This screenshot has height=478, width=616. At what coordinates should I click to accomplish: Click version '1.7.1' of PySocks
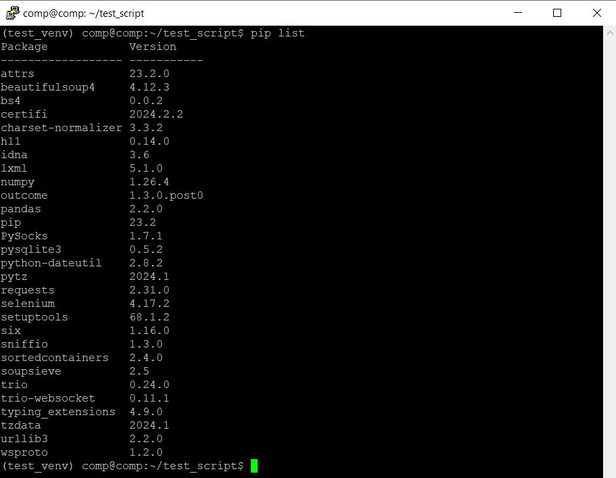coord(146,236)
